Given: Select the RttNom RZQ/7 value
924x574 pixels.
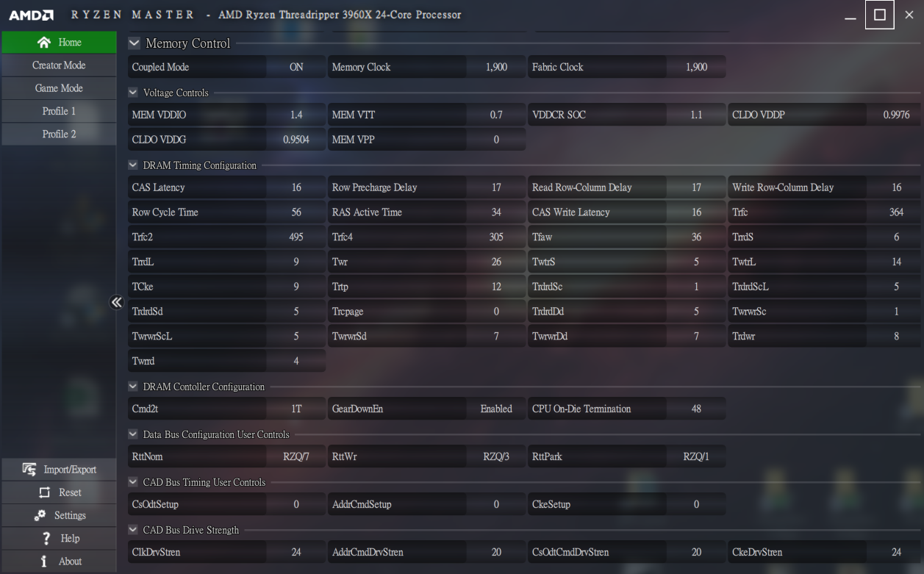Looking at the screenshot, I should click(x=296, y=456).
